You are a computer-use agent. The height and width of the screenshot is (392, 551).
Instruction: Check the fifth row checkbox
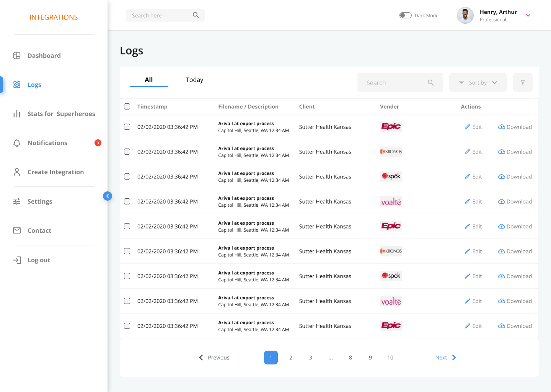pos(127,226)
